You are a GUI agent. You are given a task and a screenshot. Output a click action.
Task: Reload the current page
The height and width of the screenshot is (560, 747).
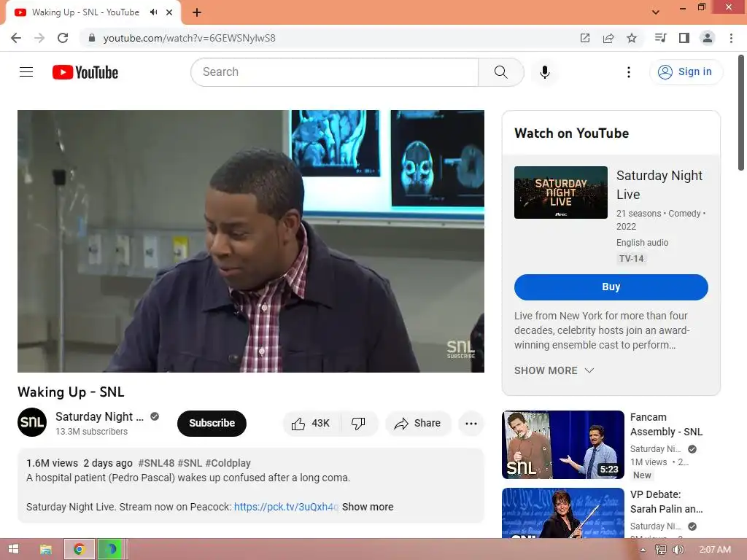pos(63,38)
